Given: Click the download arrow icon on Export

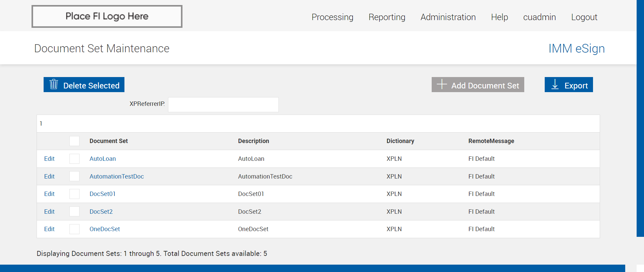Looking at the screenshot, I should click(555, 84).
